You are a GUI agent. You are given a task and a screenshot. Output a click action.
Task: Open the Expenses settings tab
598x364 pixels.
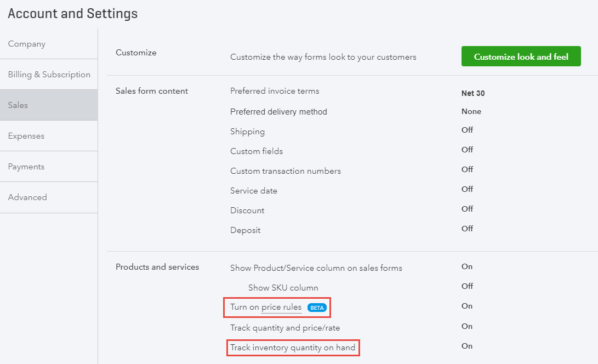pyautogui.click(x=26, y=136)
